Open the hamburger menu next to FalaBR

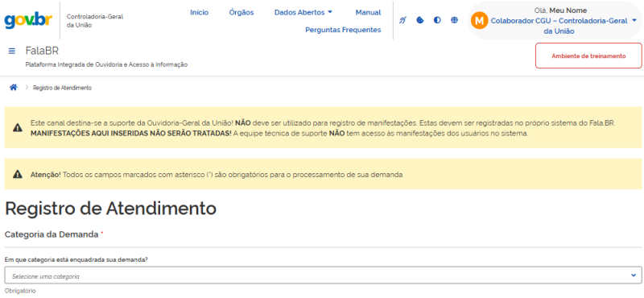pyautogui.click(x=12, y=51)
